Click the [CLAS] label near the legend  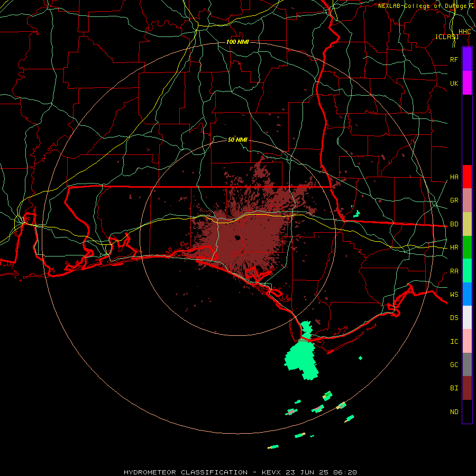[x=447, y=37]
